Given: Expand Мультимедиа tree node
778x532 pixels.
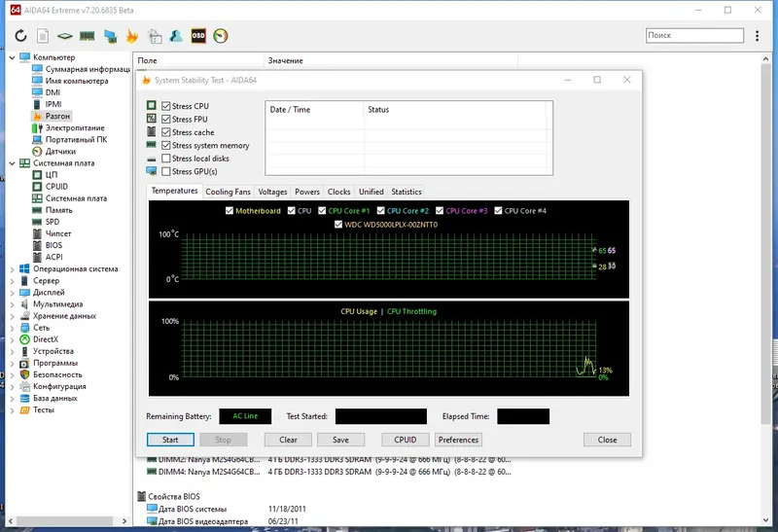Looking at the screenshot, I should 12,304.
